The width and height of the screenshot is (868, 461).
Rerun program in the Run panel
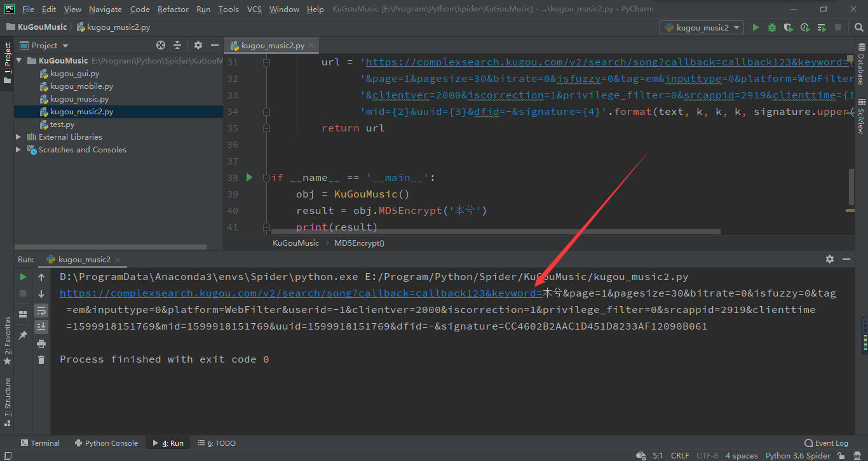tap(23, 277)
